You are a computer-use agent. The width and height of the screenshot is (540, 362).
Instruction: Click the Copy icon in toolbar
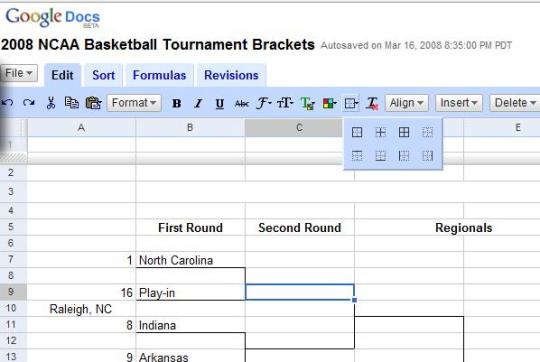pyautogui.click(x=72, y=103)
